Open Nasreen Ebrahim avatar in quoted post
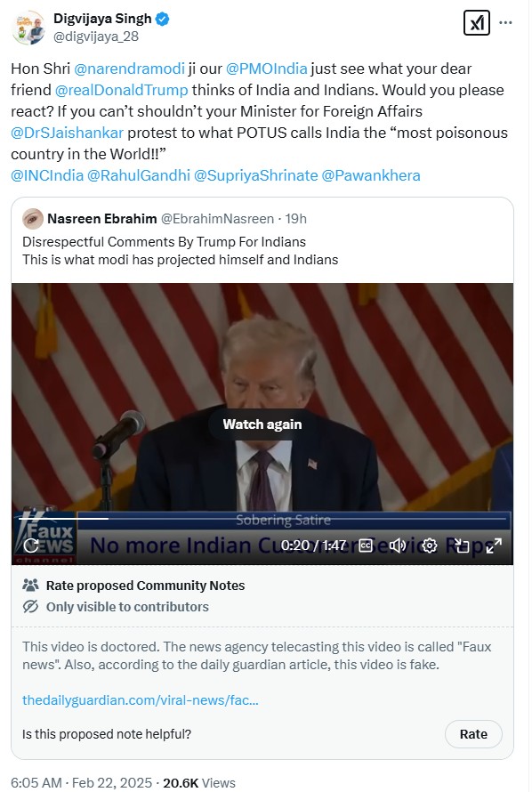This screenshot has height=792, width=532. [x=33, y=219]
